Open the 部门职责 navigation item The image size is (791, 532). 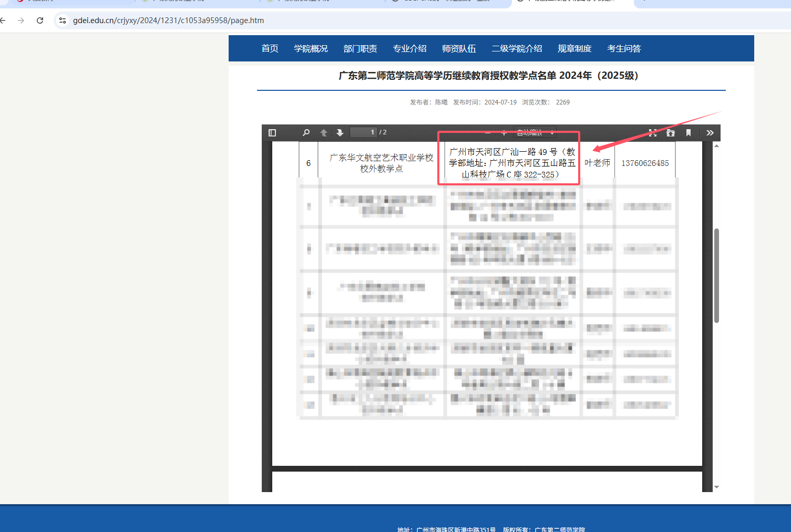(x=361, y=48)
